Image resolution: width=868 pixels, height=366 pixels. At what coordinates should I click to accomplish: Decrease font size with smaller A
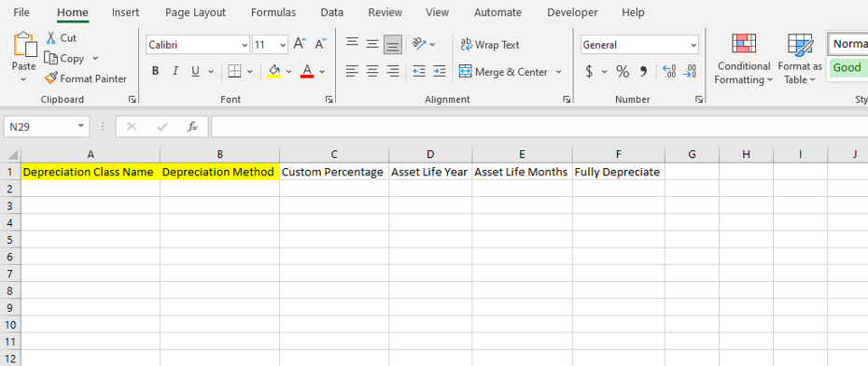tap(321, 44)
